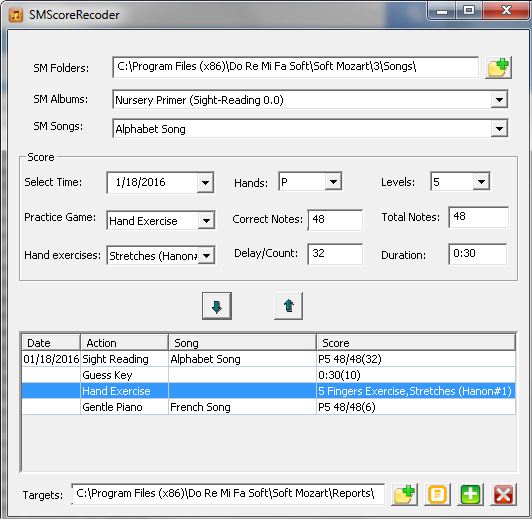Screen dimensions: 532x519
Task: Click the Correct Notes input field
Action: click(335, 220)
